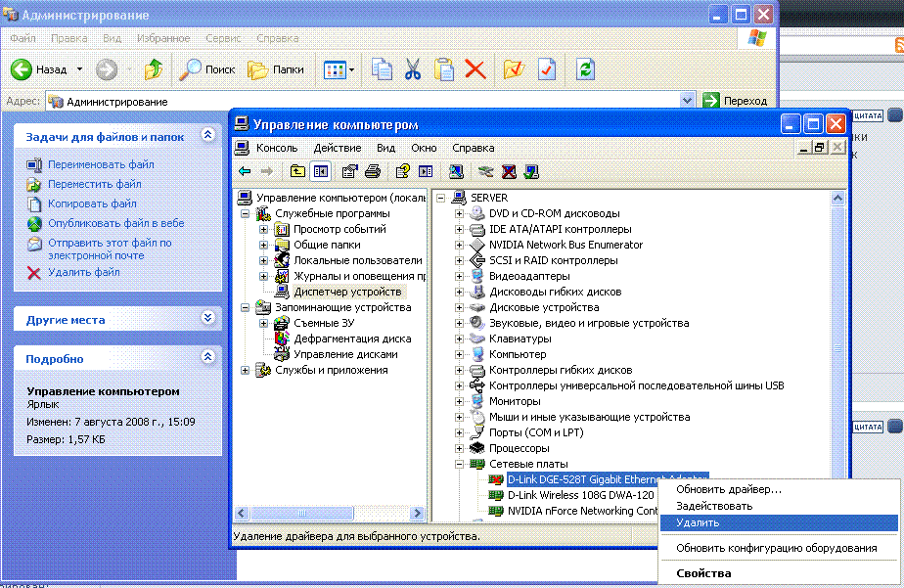
Task: Open the Назад history dropdown arrow
Action: coord(79,69)
